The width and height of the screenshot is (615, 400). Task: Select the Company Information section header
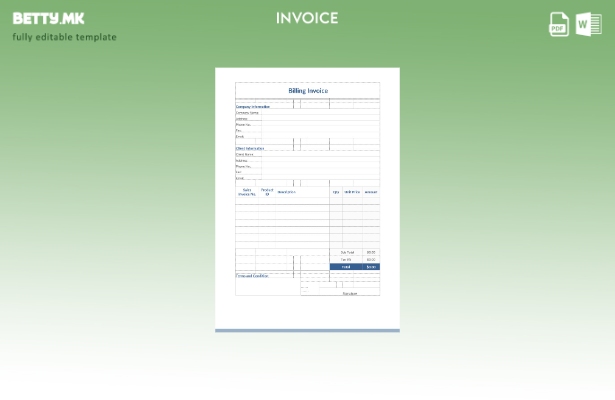click(253, 106)
